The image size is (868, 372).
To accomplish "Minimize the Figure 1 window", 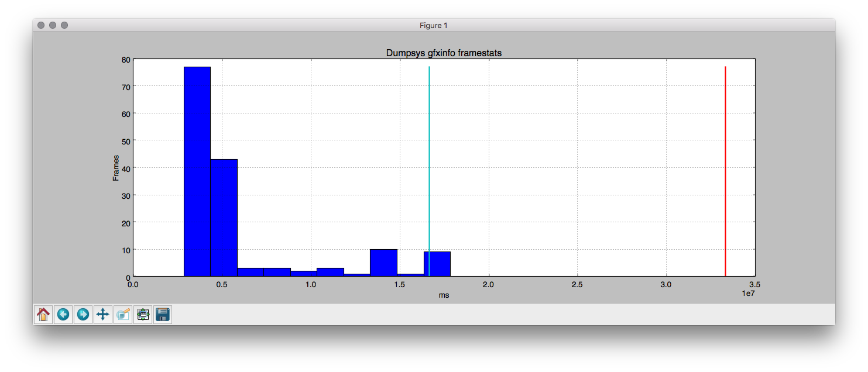I will [53, 25].
